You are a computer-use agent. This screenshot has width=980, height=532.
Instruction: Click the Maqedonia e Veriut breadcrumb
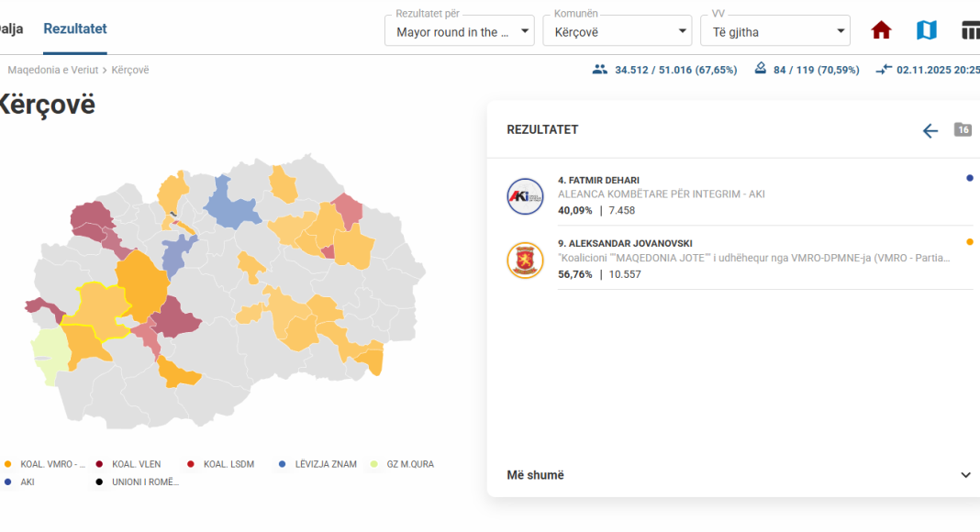[x=53, y=70]
